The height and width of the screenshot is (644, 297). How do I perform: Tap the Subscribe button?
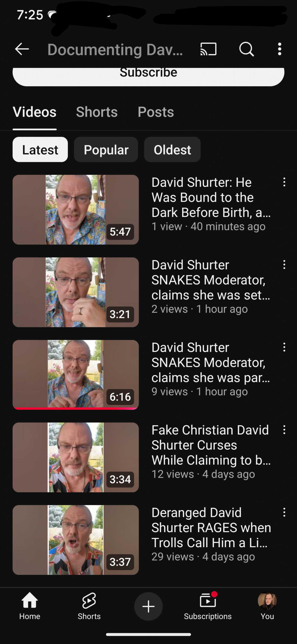148,75
